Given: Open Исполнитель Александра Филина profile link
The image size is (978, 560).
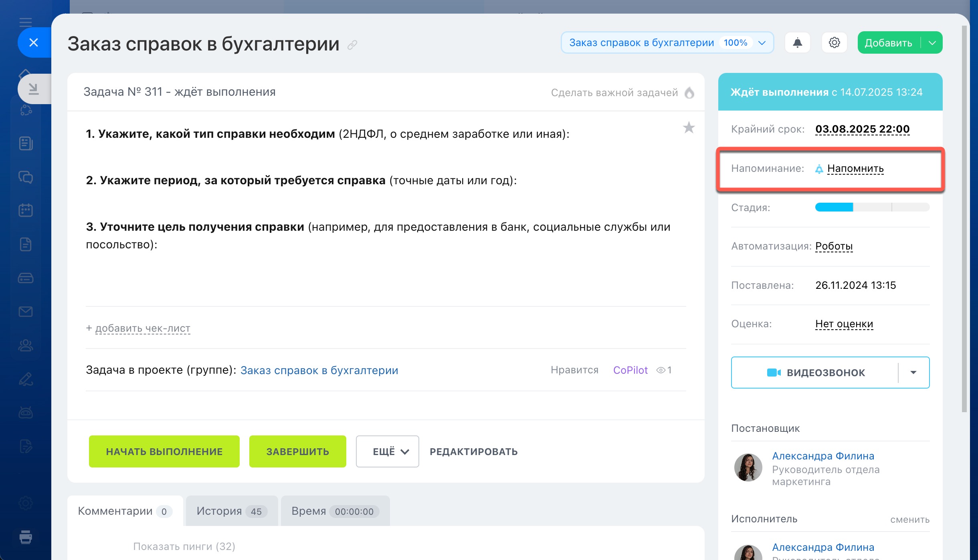Looking at the screenshot, I should coord(823,547).
